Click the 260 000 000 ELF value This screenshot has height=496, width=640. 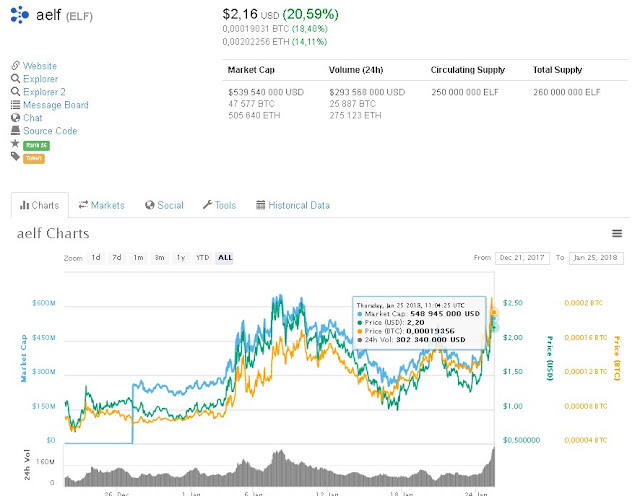pos(567,92)
